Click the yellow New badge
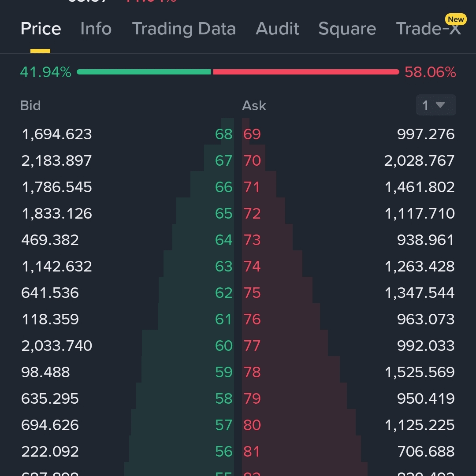The width and height of the screenshot is (476, 476). (456, 19)
